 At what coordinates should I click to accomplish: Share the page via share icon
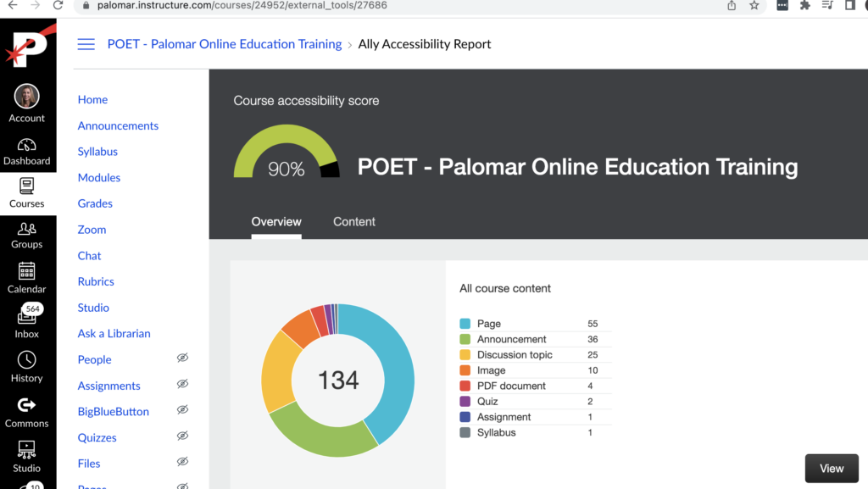coord(732,5)
